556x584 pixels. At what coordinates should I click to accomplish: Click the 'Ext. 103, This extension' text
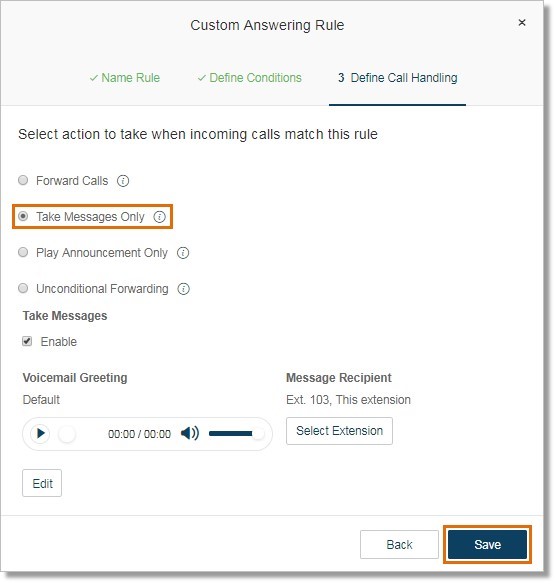[x=348, y=400]
